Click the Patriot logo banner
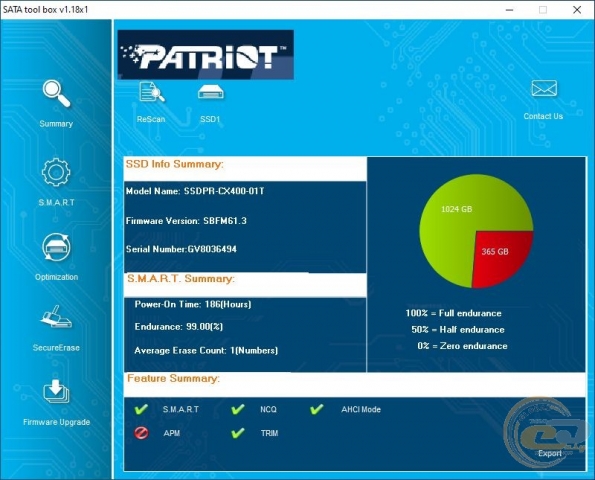The height and width of the screenshot is (480, 595). click(x=206, y=55)
